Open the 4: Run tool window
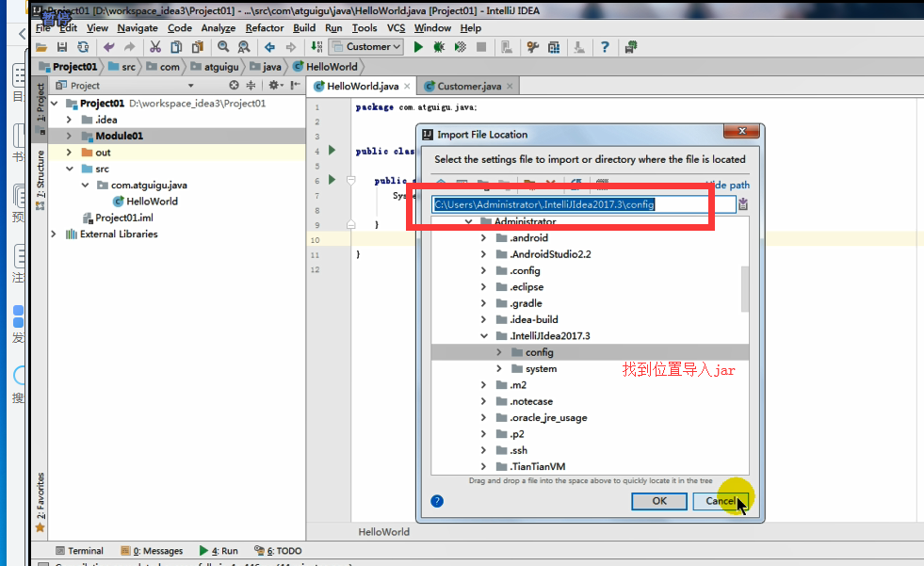 [x=219, y=551]
